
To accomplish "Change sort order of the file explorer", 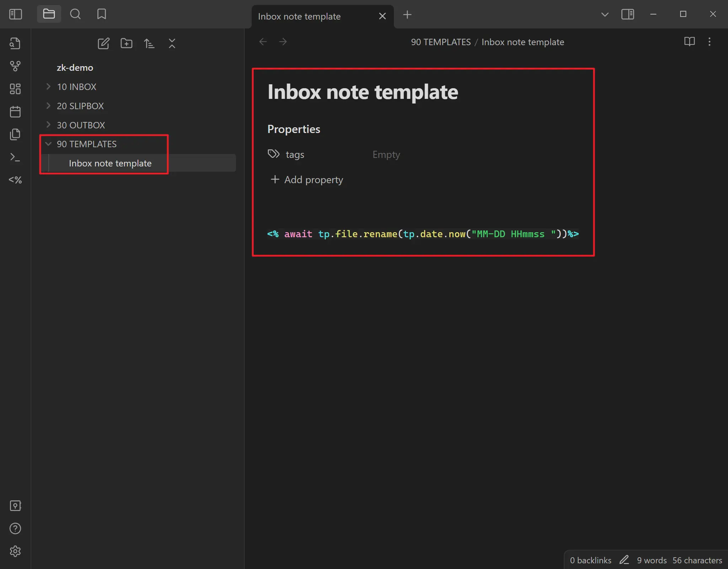I will point(149,43).
